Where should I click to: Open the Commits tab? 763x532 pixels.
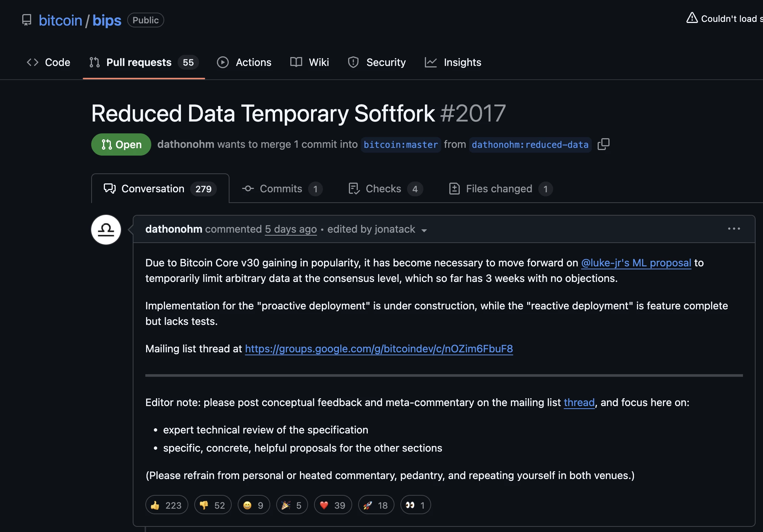tap(282, 189)
